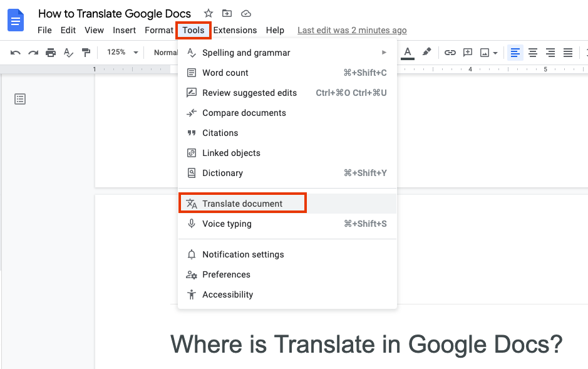Click the Last edit was 2 minutes ago link
Screen dimensions: 588x369
[352, 30]
